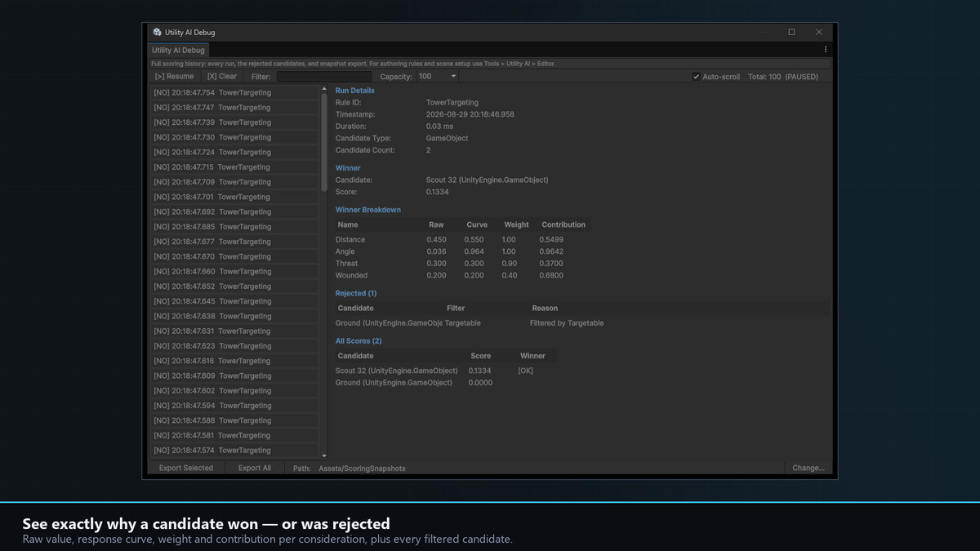Click the Distance consideration row name
Viewport: 980px width, 551px height.
pyautogui.click(x=350, y=240)
